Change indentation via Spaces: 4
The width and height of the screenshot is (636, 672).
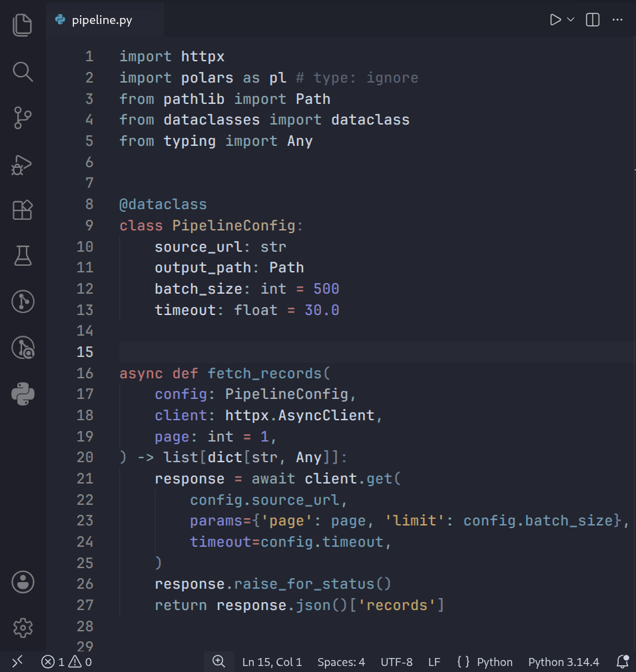click(341, 662)
